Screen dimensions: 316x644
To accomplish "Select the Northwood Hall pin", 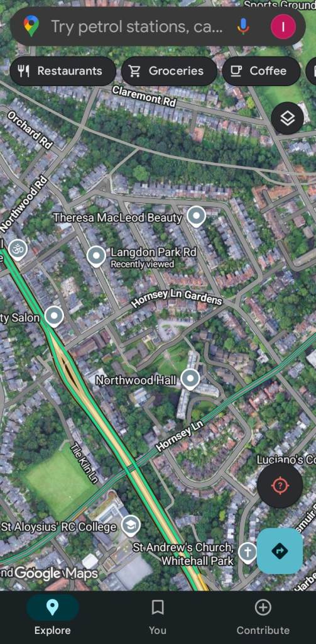I will click(190, 379).
